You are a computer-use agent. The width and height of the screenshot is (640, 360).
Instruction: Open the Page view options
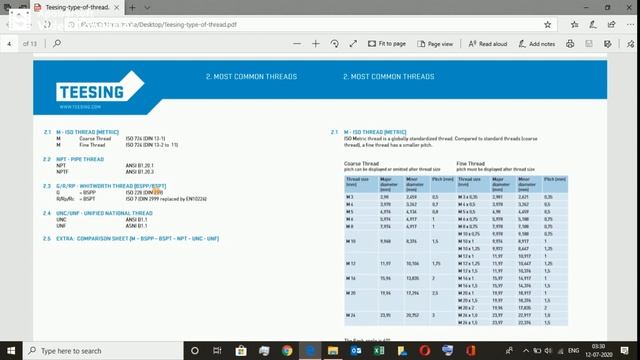[435, 44]
